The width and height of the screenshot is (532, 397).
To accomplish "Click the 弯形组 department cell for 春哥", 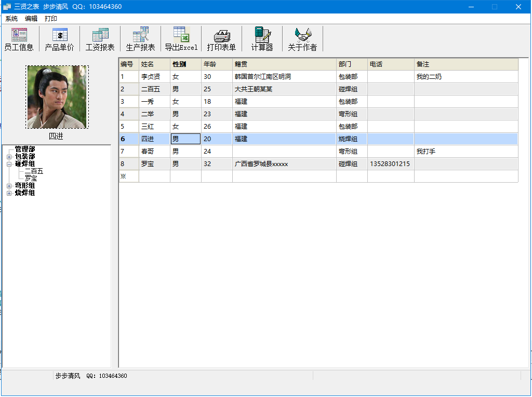I will tap(352, 152).
